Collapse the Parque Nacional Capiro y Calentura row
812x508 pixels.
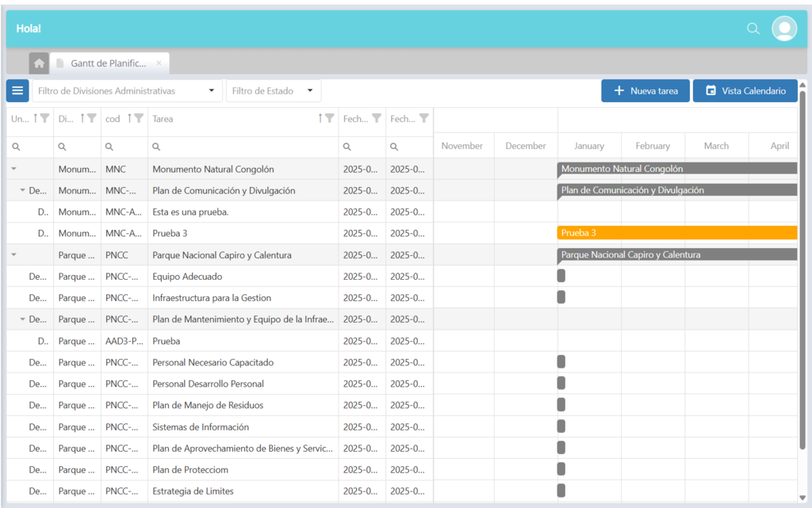pyautogui.click(x=13, y=255)
